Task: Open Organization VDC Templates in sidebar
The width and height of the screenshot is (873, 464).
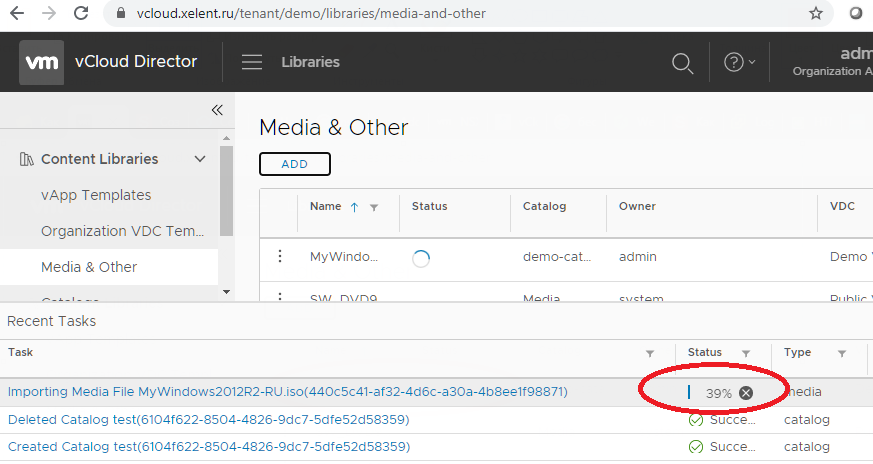Action: [x=122, y=231]
